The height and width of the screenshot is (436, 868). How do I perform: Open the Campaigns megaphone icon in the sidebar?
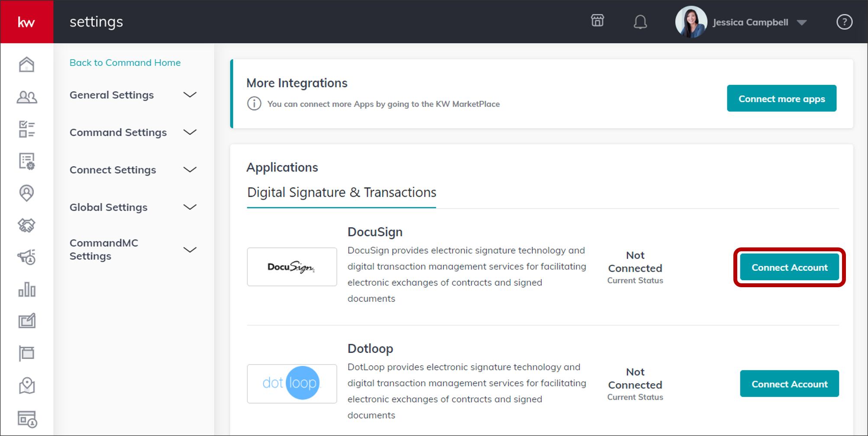26,257
